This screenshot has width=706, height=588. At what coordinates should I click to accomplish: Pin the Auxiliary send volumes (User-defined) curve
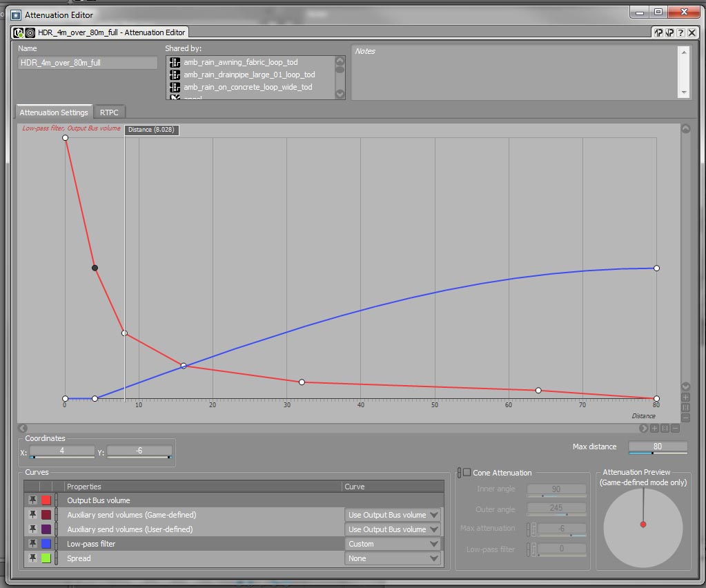32,529
